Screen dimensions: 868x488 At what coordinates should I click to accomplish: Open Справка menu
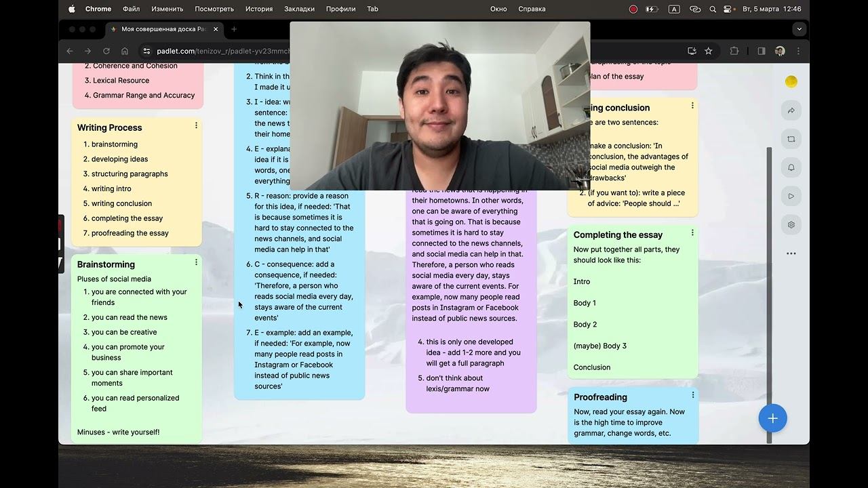point(532,9)
